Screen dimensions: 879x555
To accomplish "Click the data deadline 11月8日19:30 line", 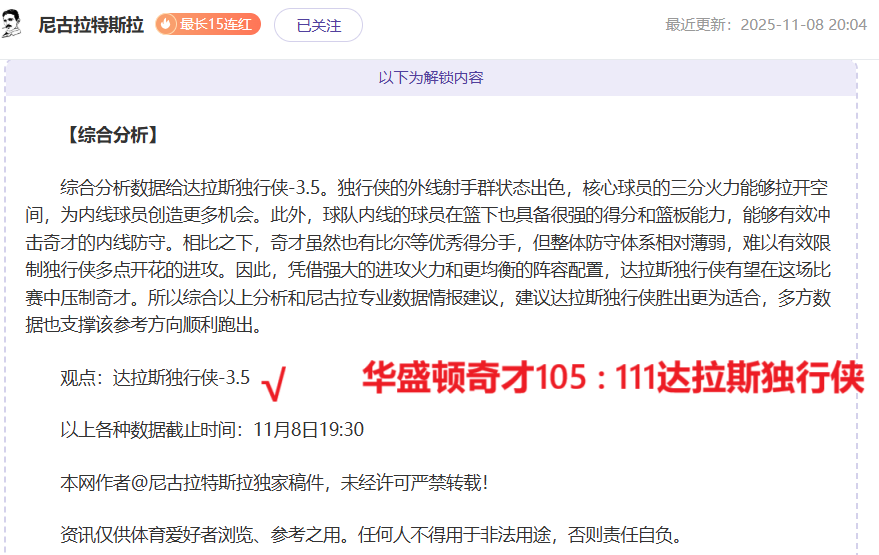I will tap(212, 430).
